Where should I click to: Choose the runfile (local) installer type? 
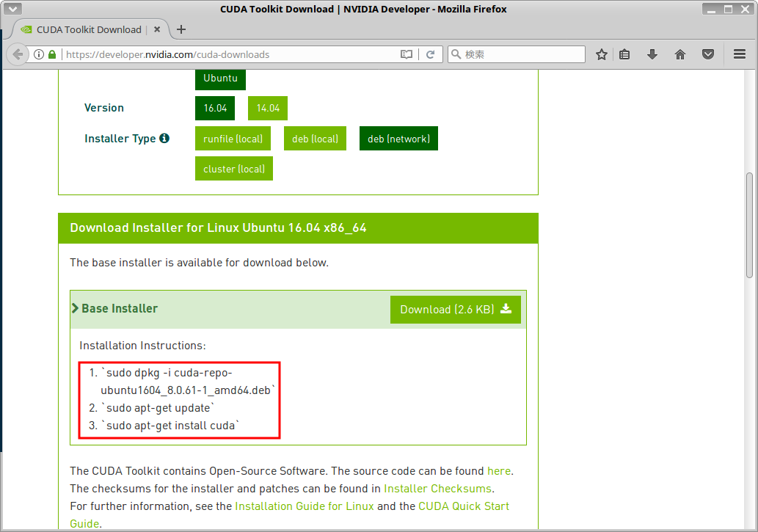[x=233, y=139]
